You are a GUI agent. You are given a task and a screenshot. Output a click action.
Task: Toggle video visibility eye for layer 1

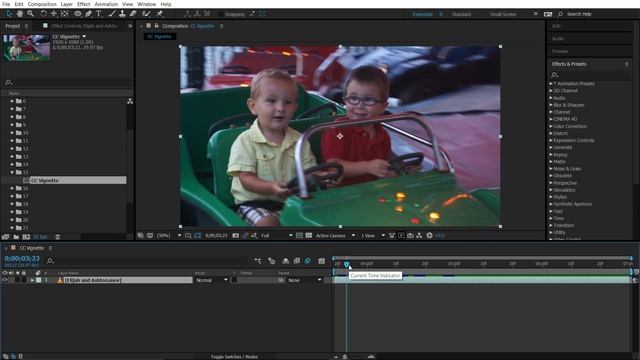(x=5, y=280)
